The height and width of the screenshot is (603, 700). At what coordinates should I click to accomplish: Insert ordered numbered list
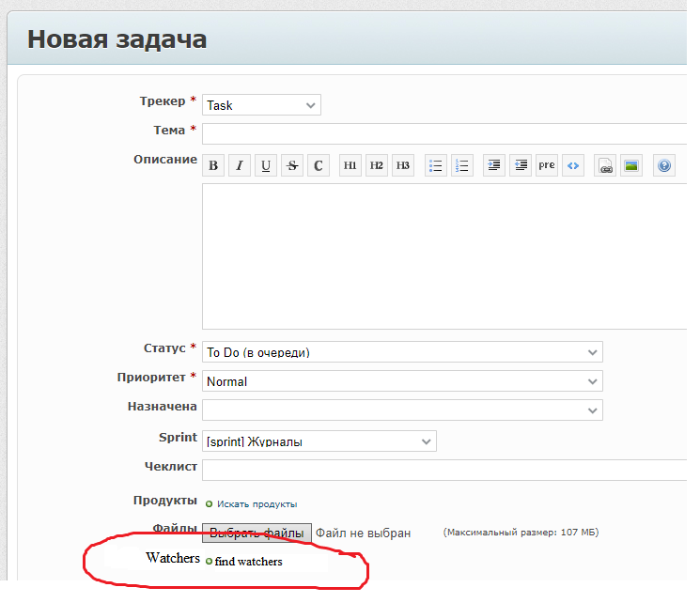click(x=462, y=165)
